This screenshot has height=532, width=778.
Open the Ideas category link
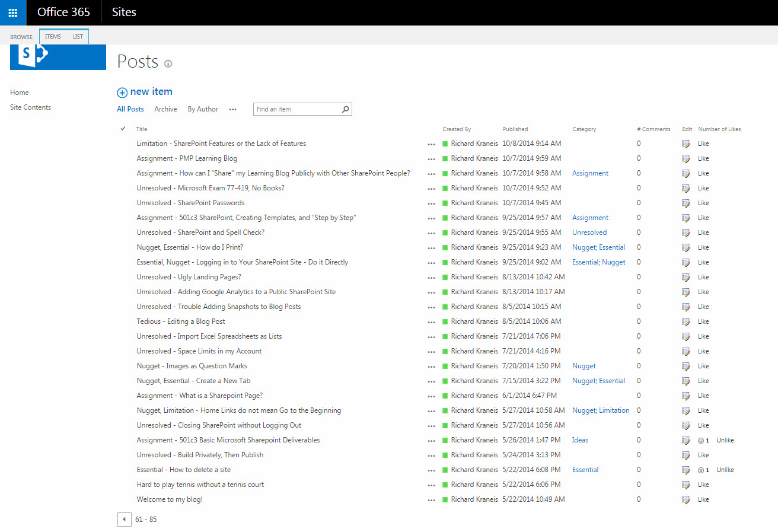(x=580, y=440)
